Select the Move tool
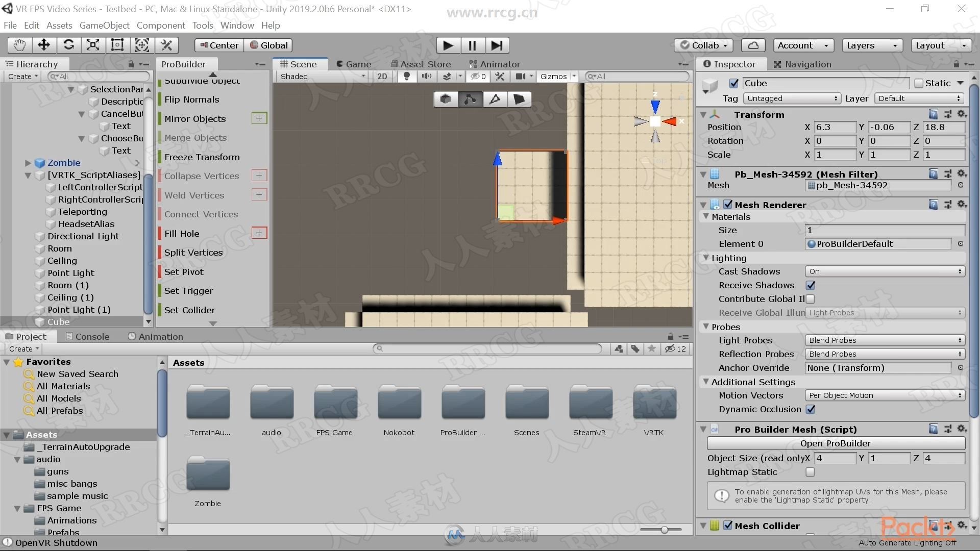The width and height of the screenshot is (980, 551). 44,45
